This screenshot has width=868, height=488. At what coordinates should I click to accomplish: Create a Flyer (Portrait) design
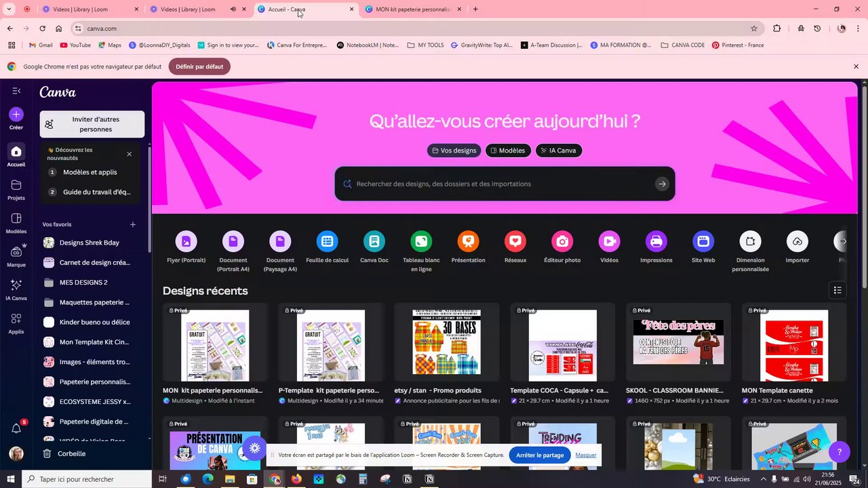[186, 248]
